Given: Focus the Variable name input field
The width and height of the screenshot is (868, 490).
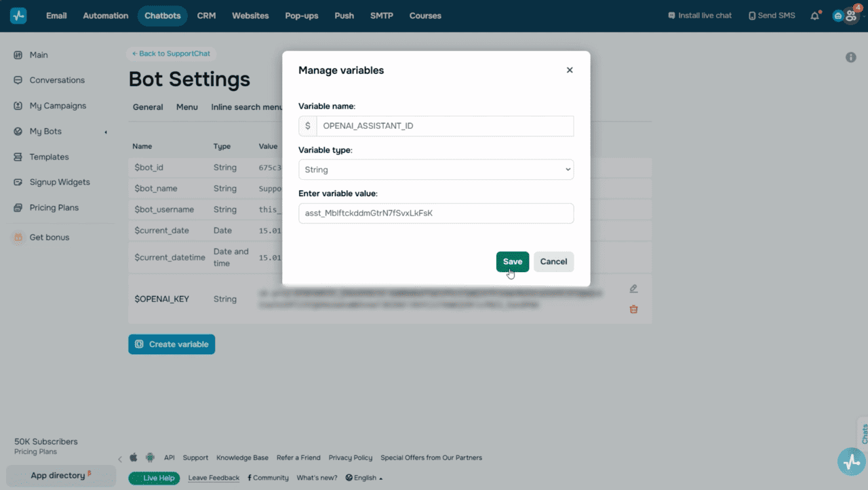Looking at the screenshot, I should (x=445, y=126).
